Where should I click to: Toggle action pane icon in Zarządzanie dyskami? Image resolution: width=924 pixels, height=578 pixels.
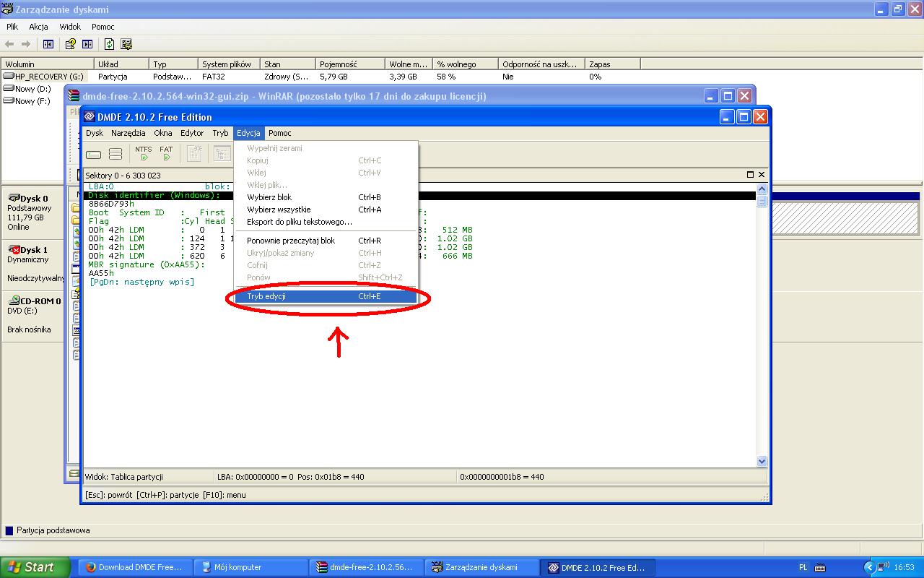pos(87,44)
